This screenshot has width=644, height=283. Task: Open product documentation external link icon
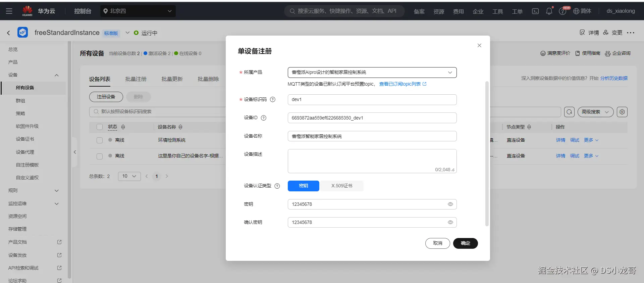pos(59,242)
